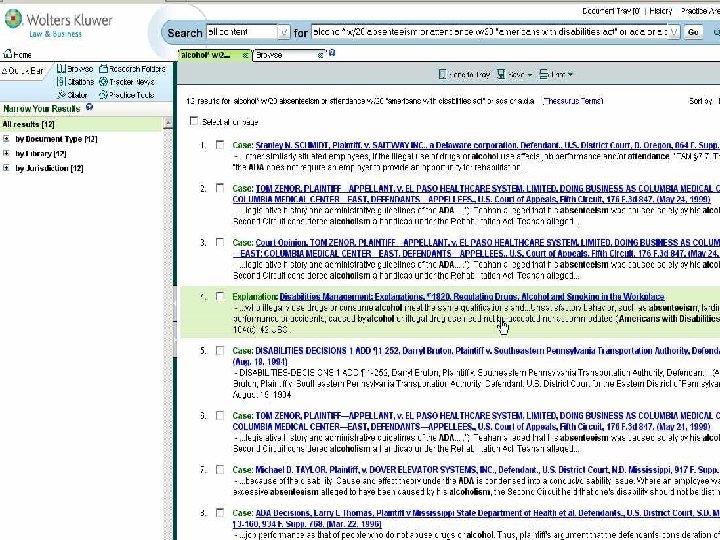Open Michael D. Taylor v. Dover Elevator case

488,470
